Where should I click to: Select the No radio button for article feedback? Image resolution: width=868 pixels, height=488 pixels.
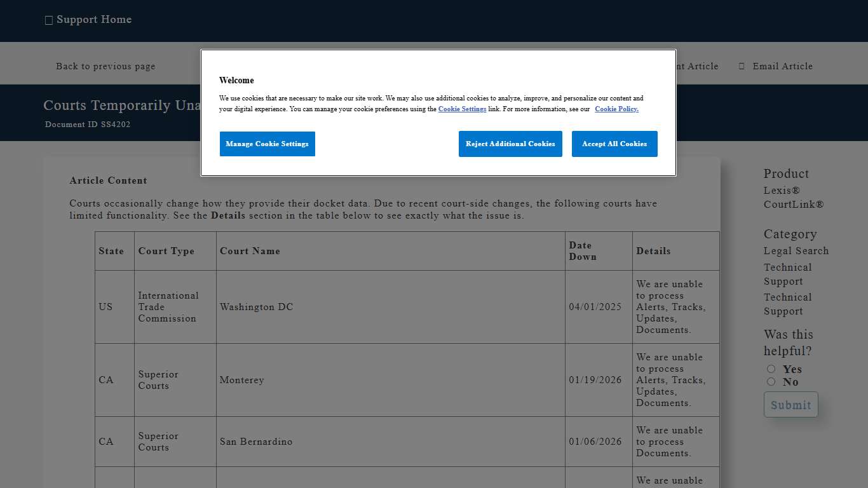click(771, 381)
